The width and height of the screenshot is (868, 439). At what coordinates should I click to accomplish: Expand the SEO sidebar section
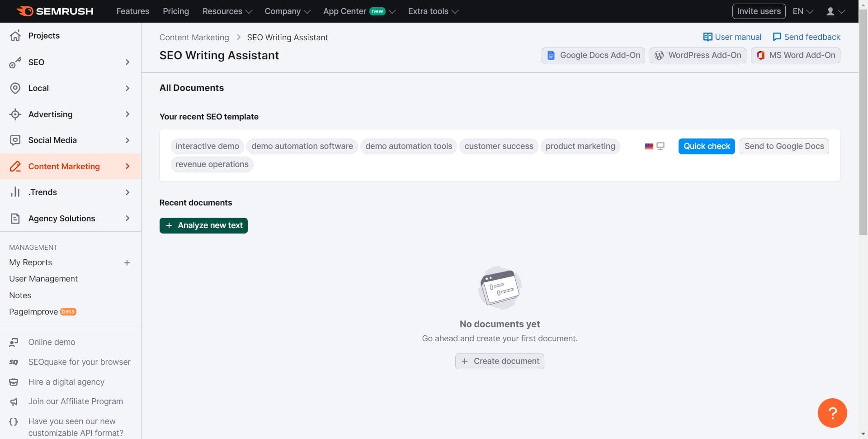pos(127,62)
